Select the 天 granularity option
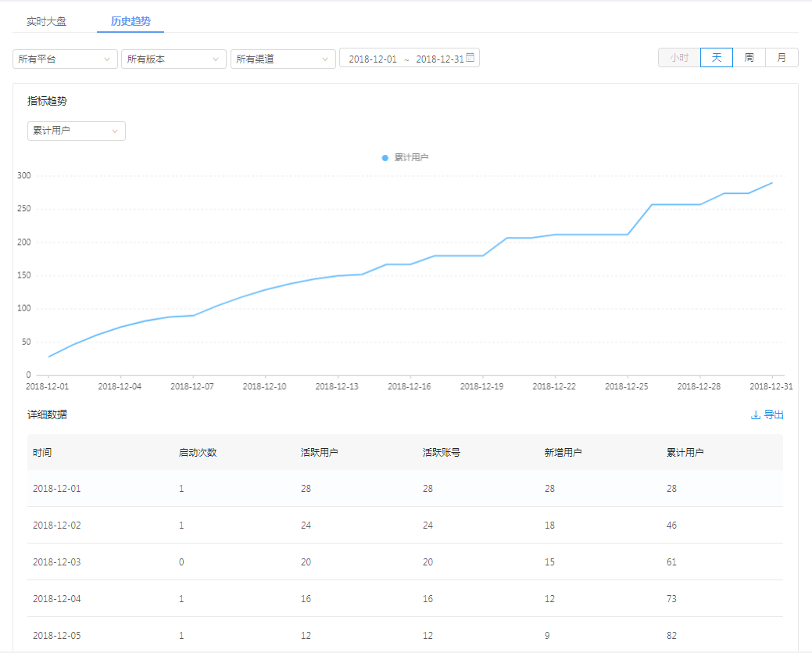This screenshot has width=812, height=653. (x=716, y=58)
